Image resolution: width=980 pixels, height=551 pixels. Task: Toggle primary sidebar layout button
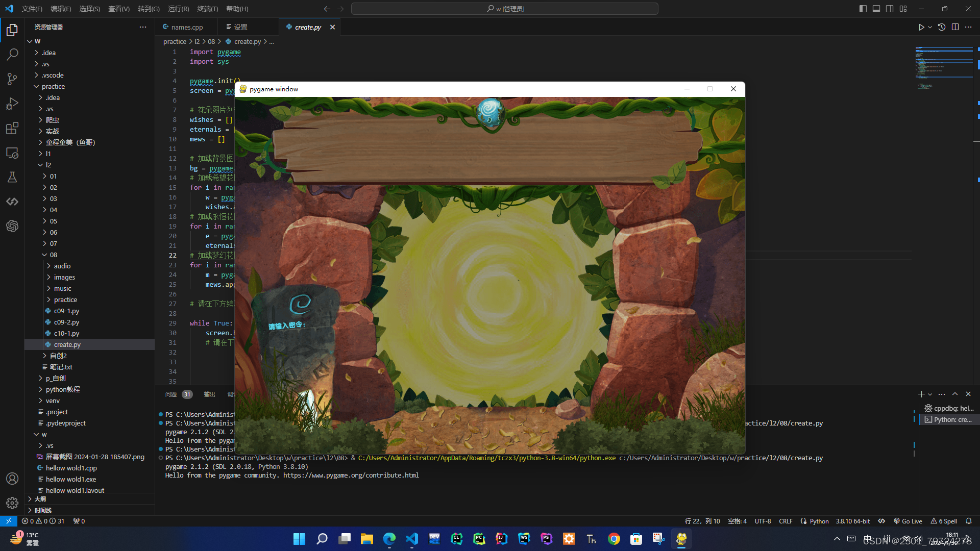coord(863,9)
